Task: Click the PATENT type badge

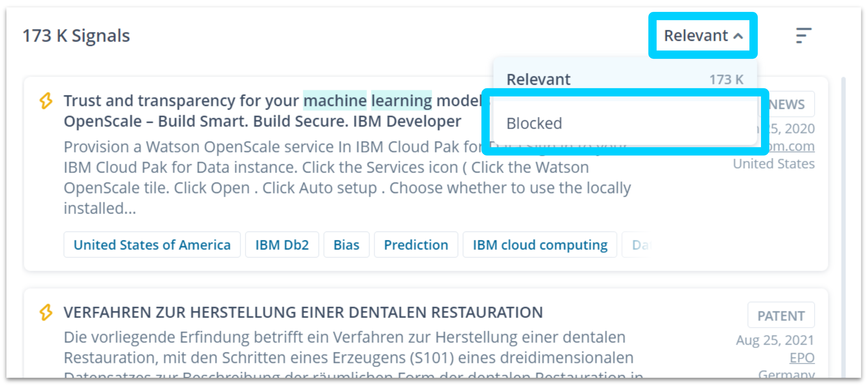Action: (x=781, y=316)
